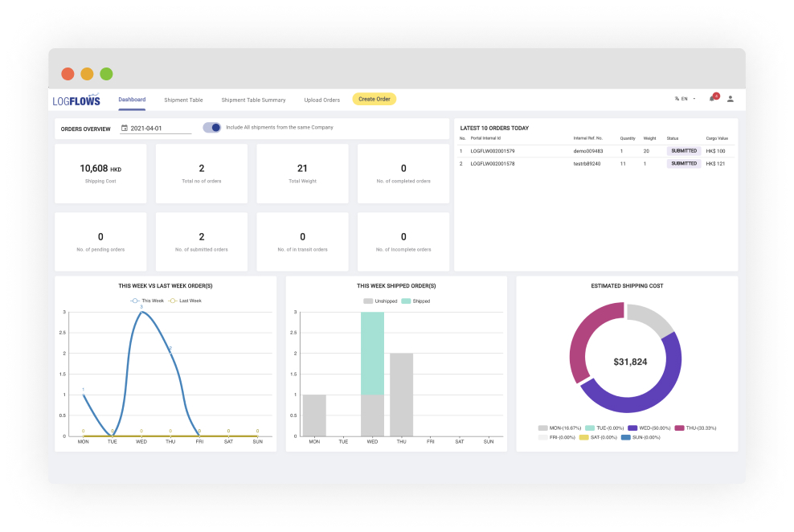794x532 pixels.
Task: Open the user profile icon
Action: coord(731,99)
